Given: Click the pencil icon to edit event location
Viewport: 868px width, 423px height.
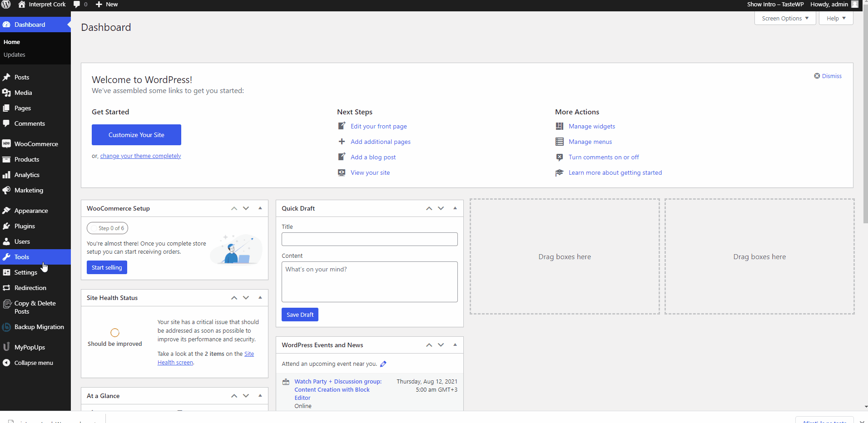Looking at the screenshot, I should click(383, 364).
